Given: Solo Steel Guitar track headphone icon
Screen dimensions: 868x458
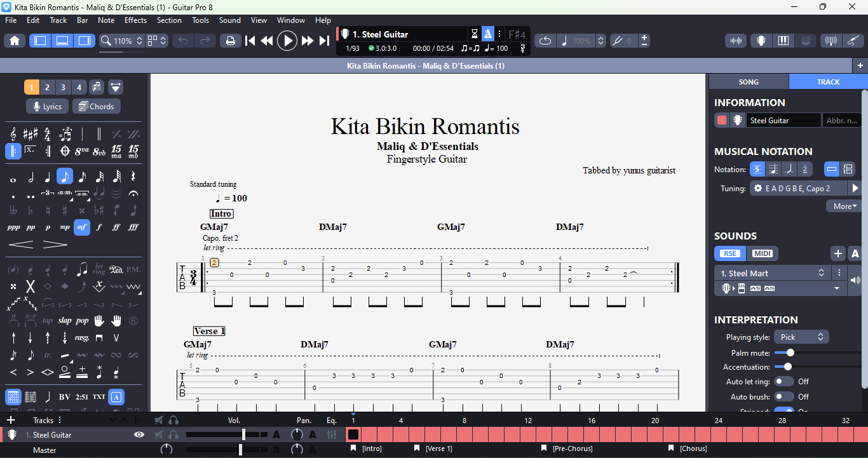Looking at the screenshot, I should point(173,435).
